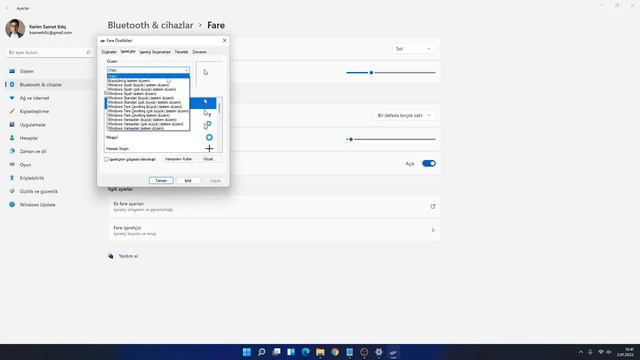Launch Google Chrome from the taskbar

pos(335,352)
